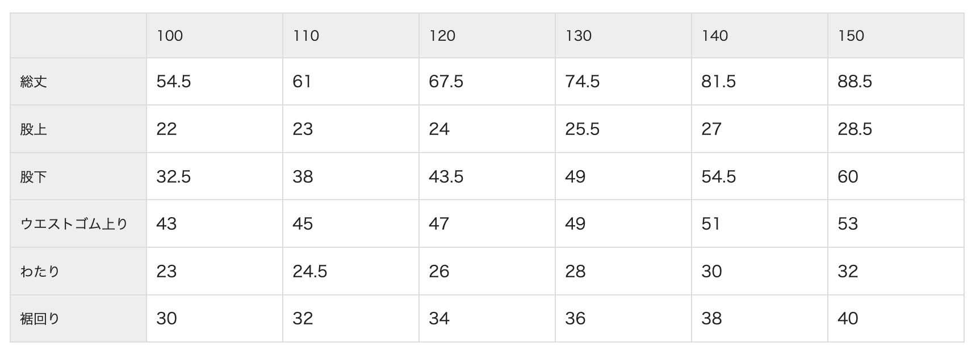Click the 150 size column header
Image resolution: width=980 pixels, height=355 pixels.
click(851, 36)
